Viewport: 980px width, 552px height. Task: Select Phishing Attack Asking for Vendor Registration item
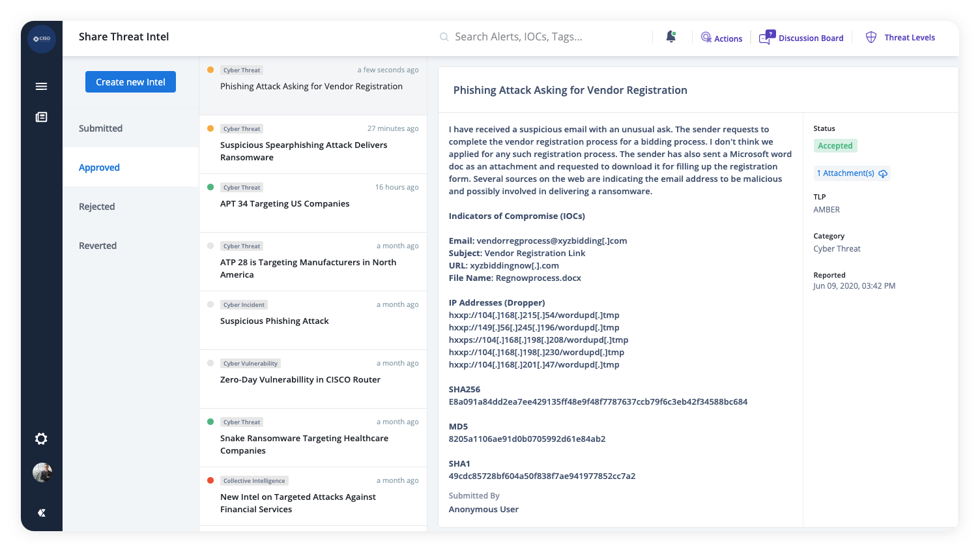[313, 86]
